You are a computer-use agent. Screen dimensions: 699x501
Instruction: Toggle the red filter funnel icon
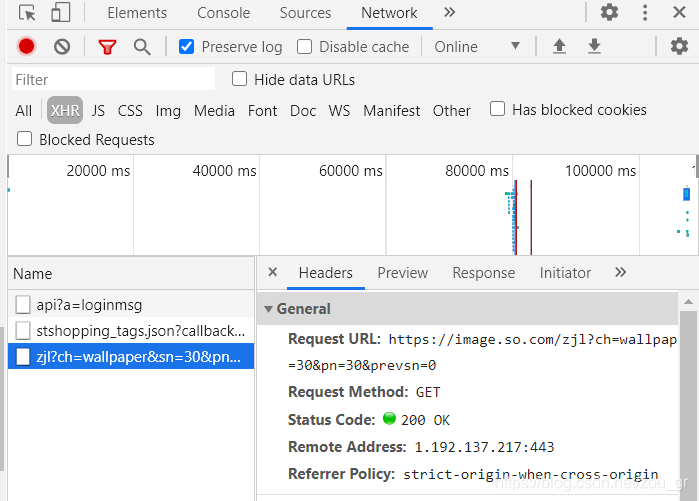[107, 47]
